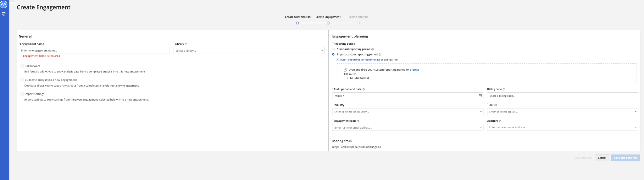644x180 pixels.
Task: Click Import custom reporting period help icon
Action: 380,55
